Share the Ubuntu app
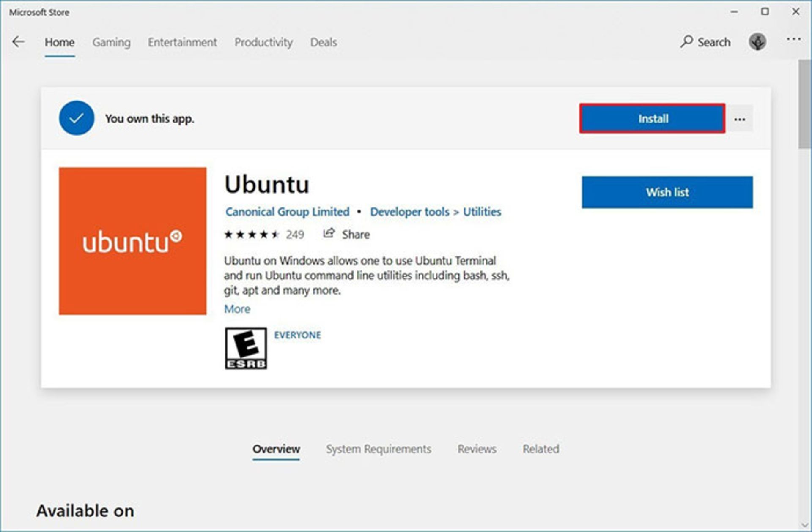Viewport: 812px width, 532px height. pyautogui.click(x=346, y=234)
